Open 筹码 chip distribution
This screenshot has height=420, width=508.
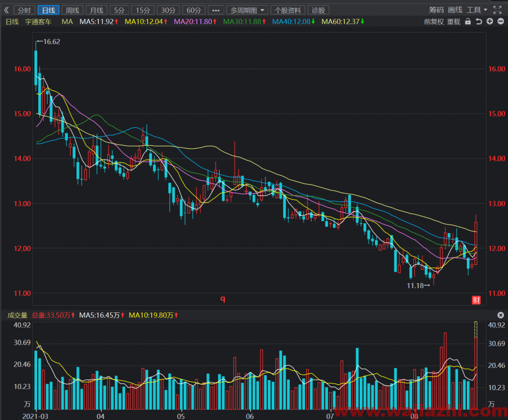[436, 10]
